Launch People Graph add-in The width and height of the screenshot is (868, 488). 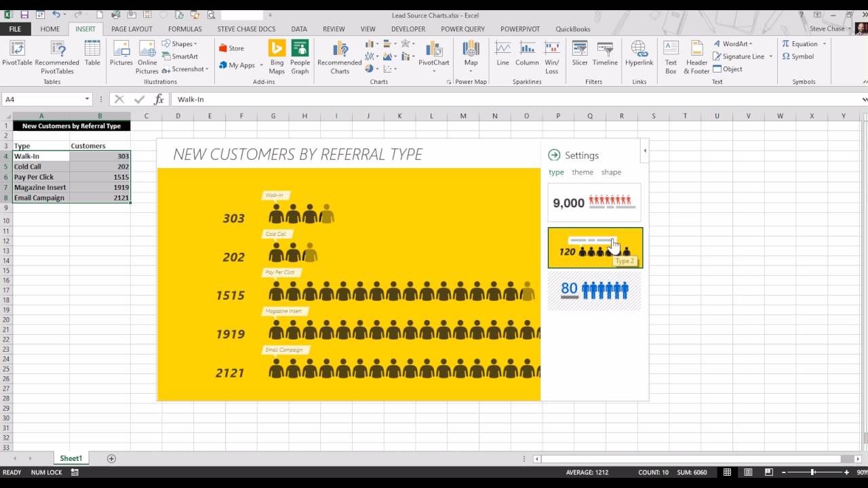pos(300,56)
